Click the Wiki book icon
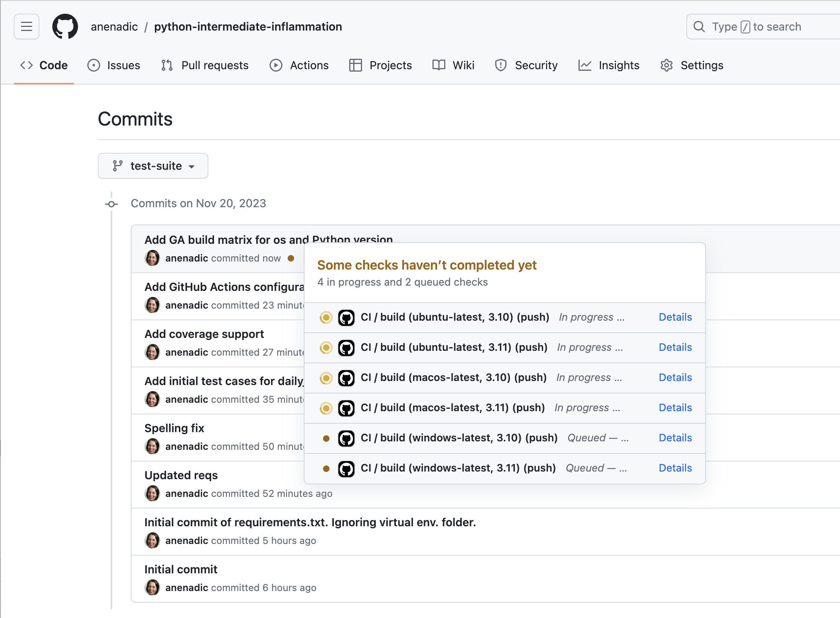 click(x=438, y=65)
